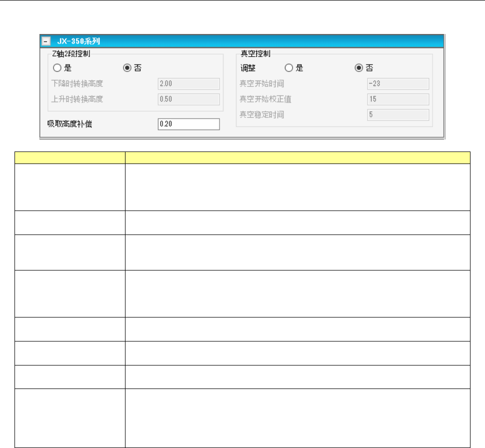The height and width of the screenshot is (448, 485).
Task: Click the 下降时转换高度 field showing 2.00
Action: click(188, 84)
